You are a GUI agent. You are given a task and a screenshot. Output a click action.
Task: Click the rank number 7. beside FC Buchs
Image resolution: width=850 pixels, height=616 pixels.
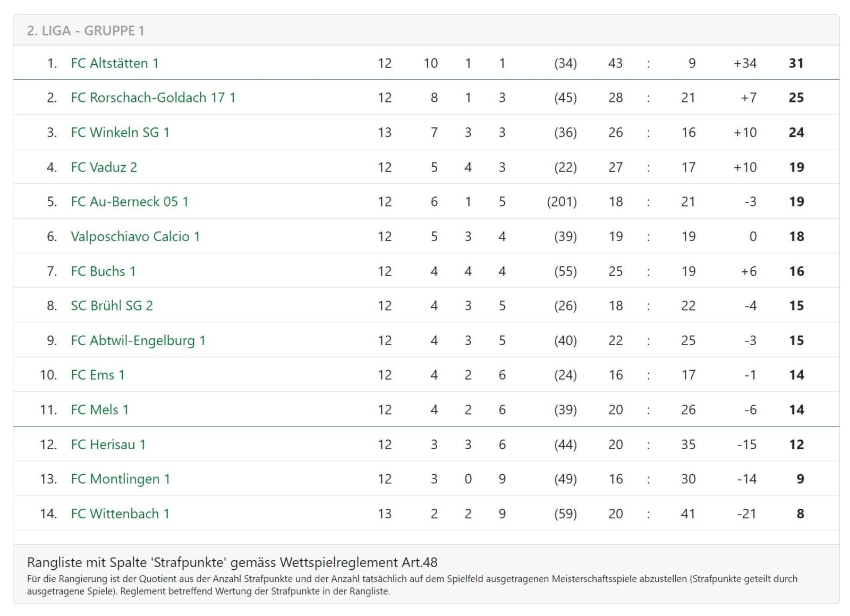coord(52,271)
